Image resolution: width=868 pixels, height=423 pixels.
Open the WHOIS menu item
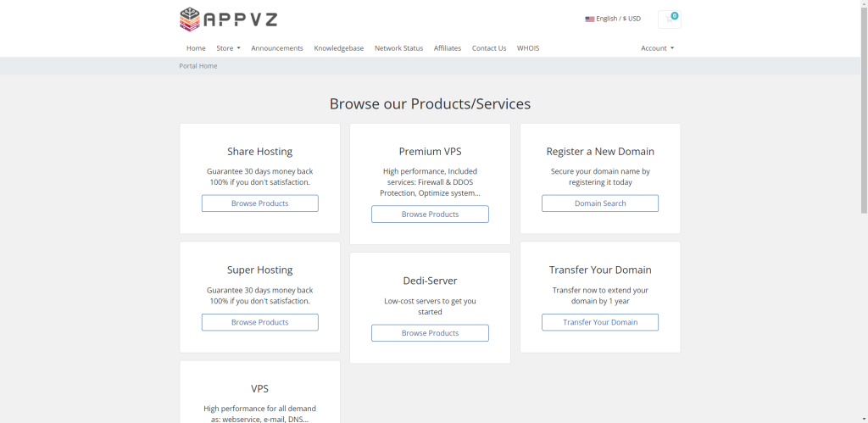coord(528,48)
